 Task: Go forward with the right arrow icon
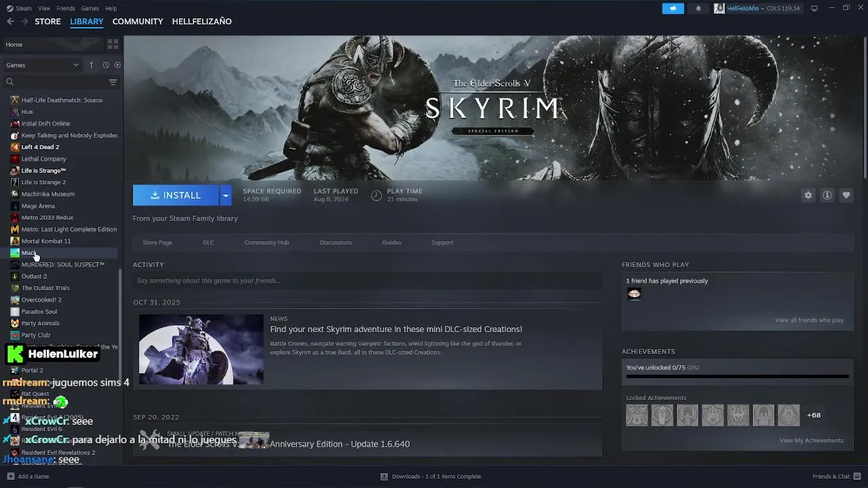[24, 22]
